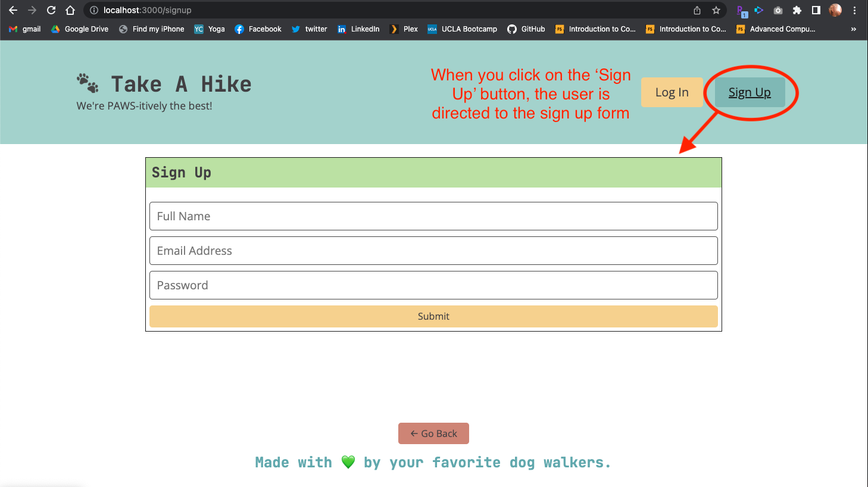Screen dimensions: 868x487
Task: Click the purple extension icon with badge
Action: [741, 11]
